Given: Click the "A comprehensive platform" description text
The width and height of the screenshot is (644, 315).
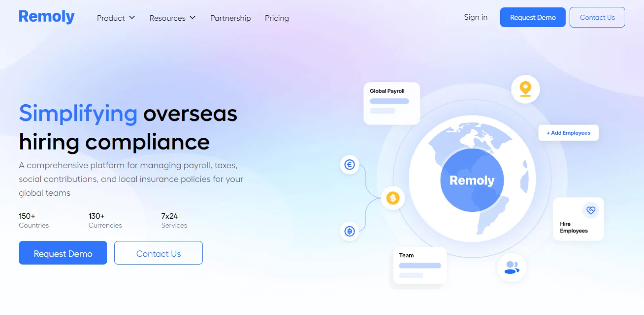Looking at the screenshot, I should click(131, 179).
